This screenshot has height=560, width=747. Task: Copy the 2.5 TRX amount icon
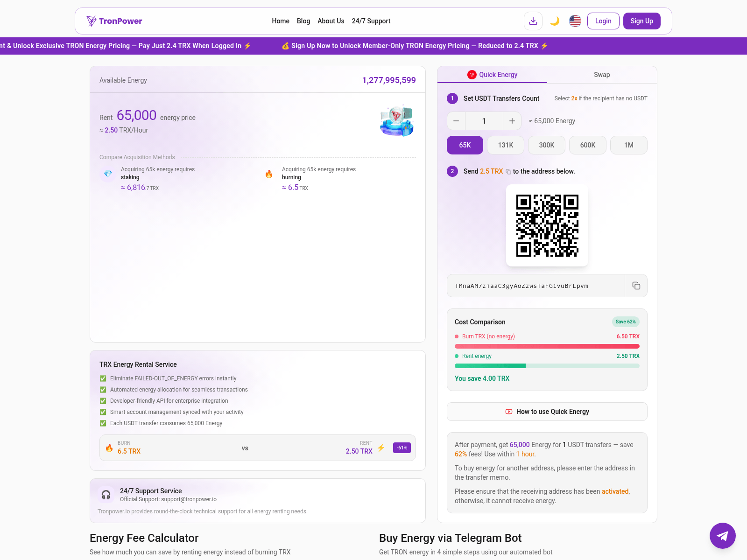508,172
